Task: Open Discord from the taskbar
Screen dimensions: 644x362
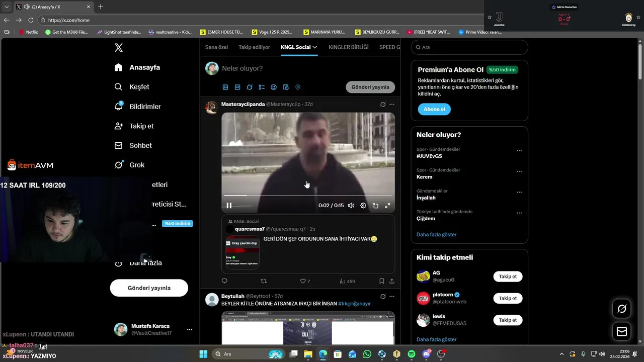Action: click(x=427, y=354)
